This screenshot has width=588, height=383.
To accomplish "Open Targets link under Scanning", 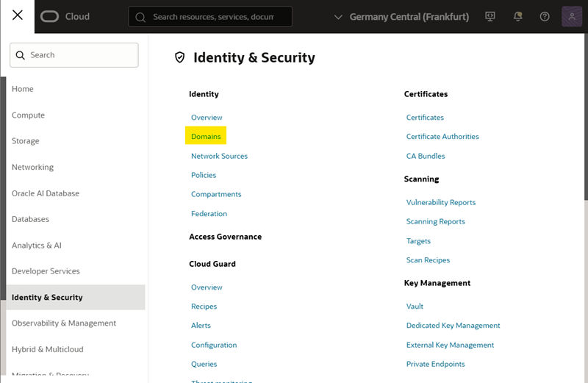I will (x=418, y=241).
